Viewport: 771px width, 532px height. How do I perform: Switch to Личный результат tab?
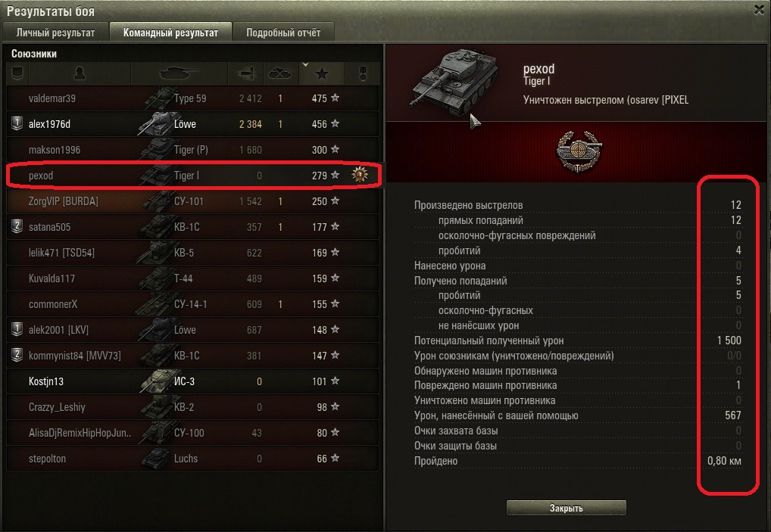[x=55, y=33]
